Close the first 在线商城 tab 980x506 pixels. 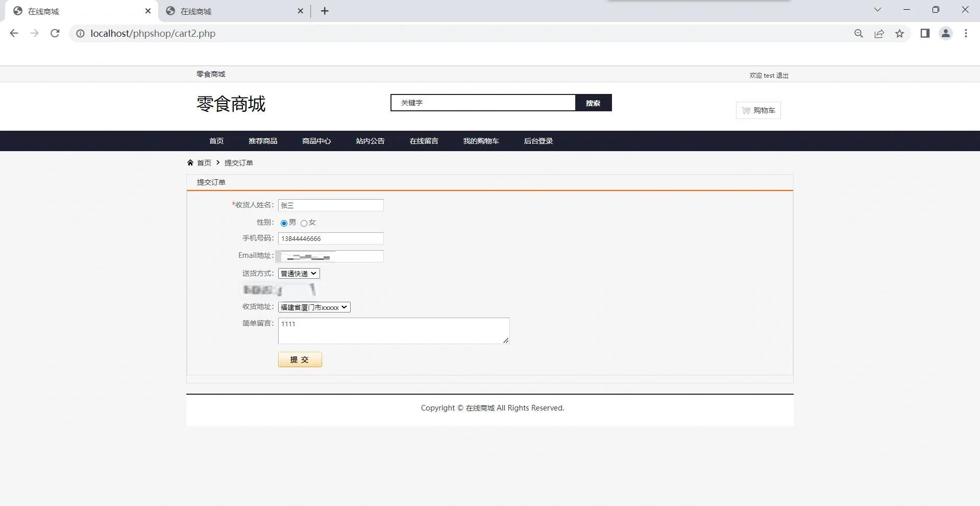148,11
